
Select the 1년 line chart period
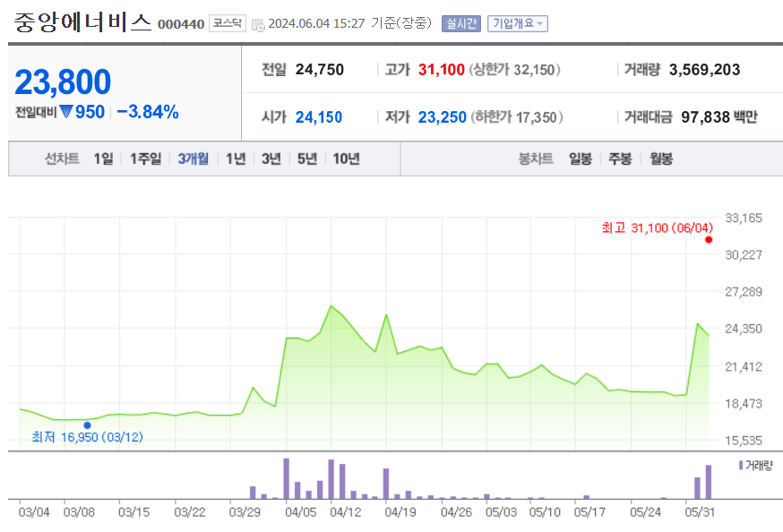pos(236,159)
